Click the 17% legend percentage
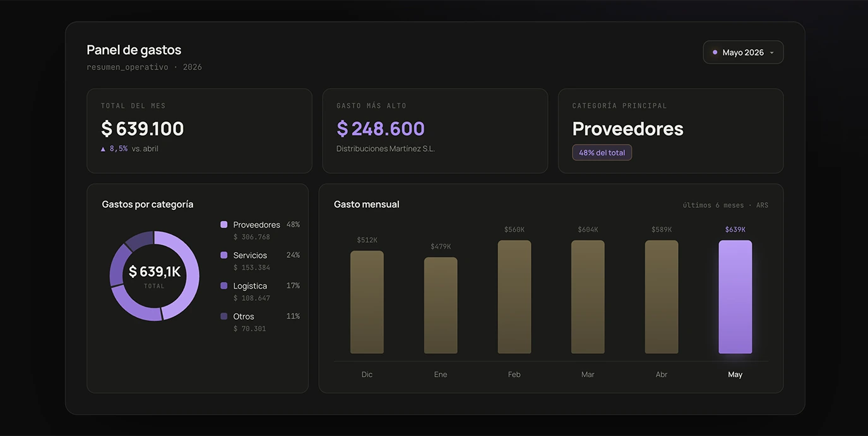 click(293, 286)
